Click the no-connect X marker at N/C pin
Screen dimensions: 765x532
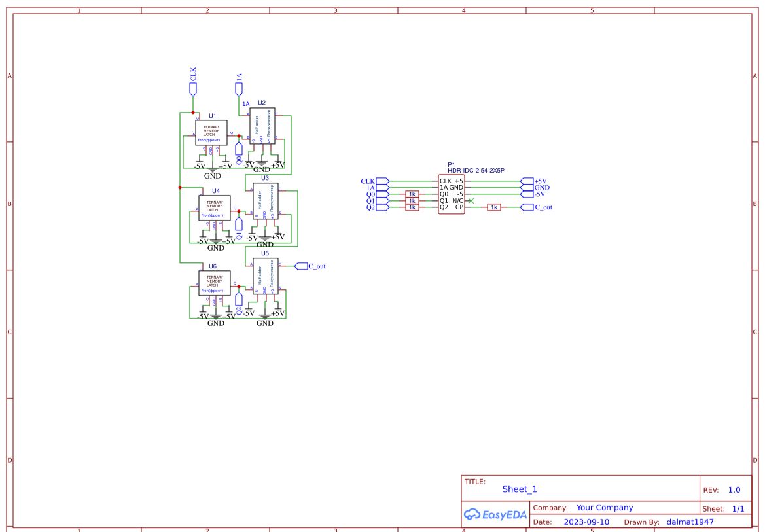(471, 200)
